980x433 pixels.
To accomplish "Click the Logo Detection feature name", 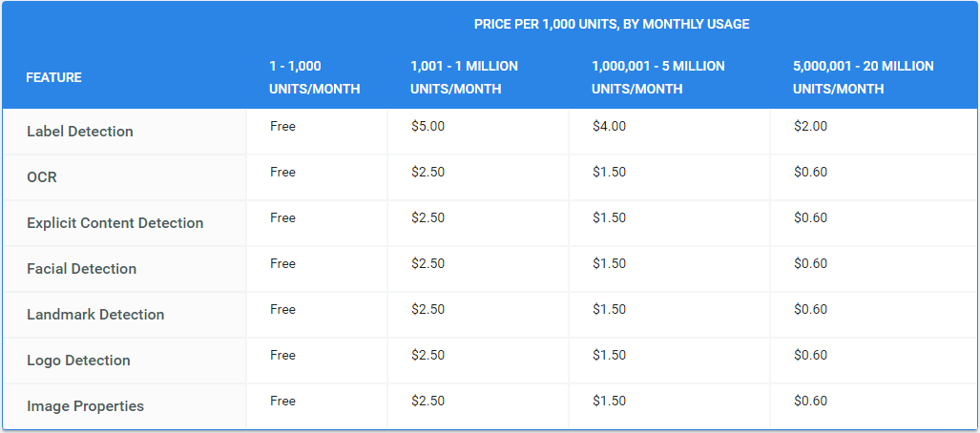I will [x=78, y=361].
